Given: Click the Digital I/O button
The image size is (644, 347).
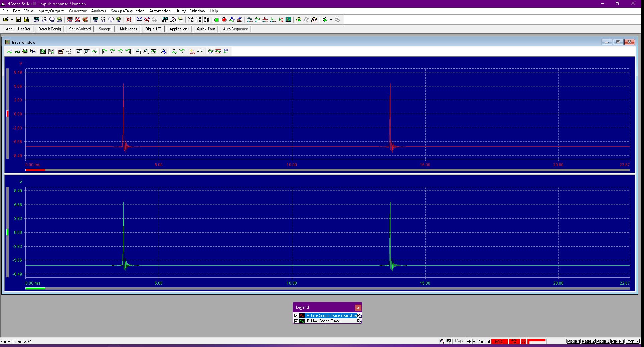Looking at the screenshot, I should (153, 29).
